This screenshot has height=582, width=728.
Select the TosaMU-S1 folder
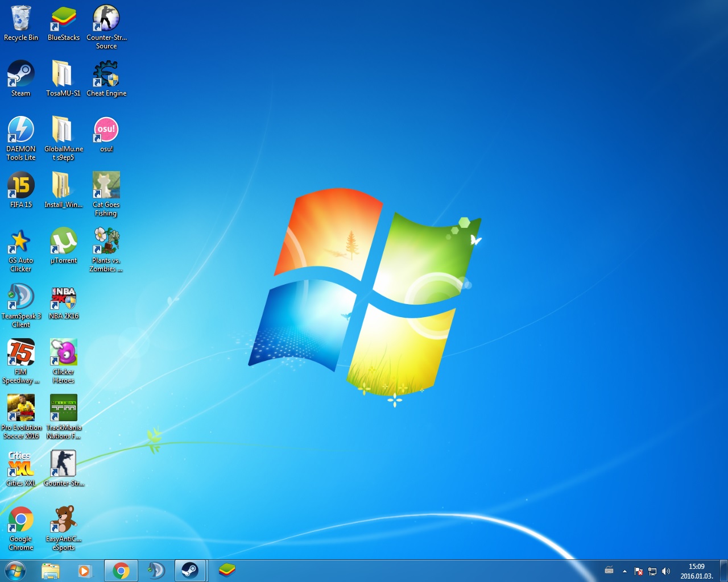pos(64,79)
